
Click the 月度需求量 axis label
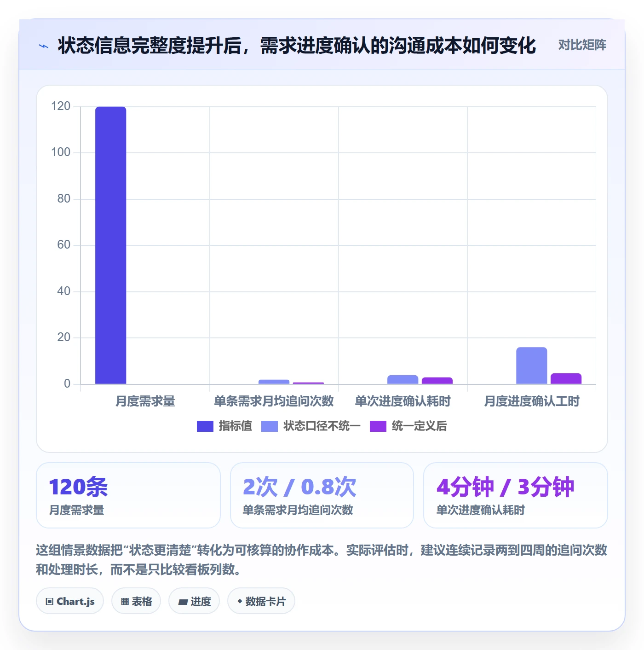tap(145, 401)
